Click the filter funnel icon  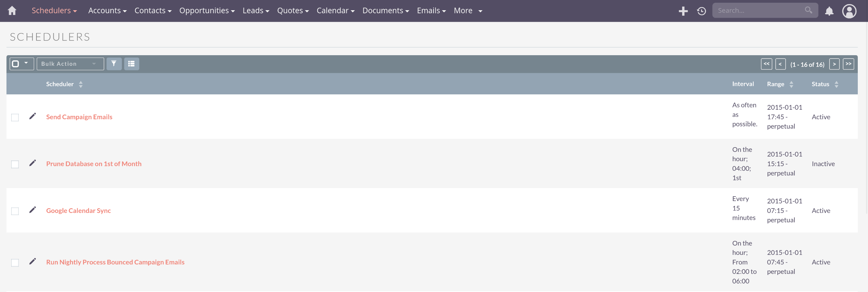pos(114,64)
